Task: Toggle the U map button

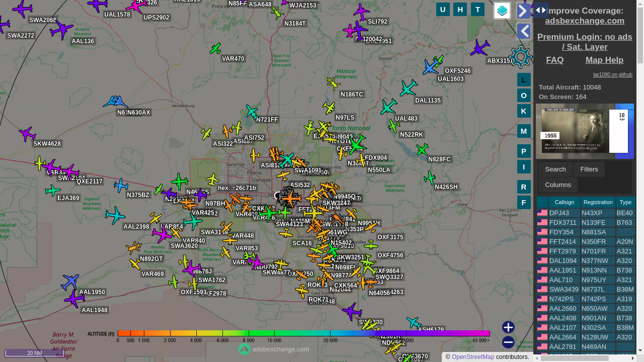Action: point(443,9)
